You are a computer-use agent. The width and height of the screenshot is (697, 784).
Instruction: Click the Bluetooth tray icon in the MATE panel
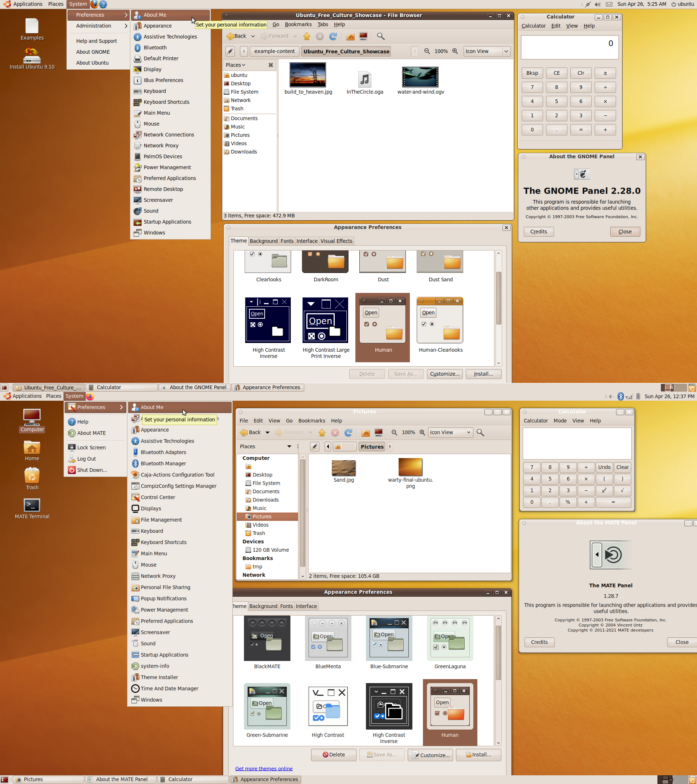point(620,396)
